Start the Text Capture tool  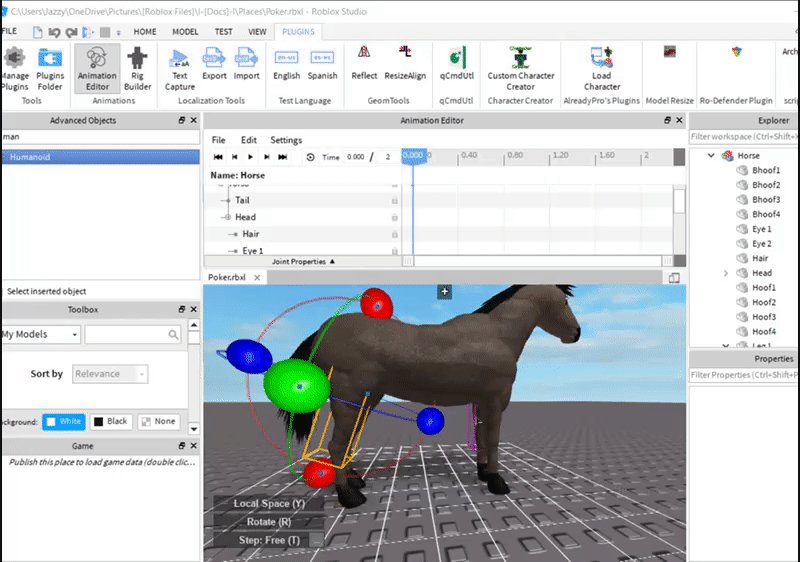point(180,68)
